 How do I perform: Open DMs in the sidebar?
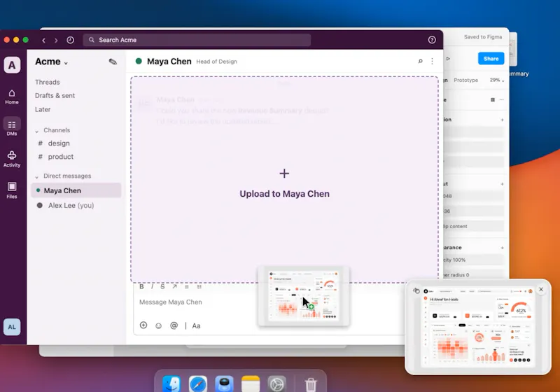12,128
